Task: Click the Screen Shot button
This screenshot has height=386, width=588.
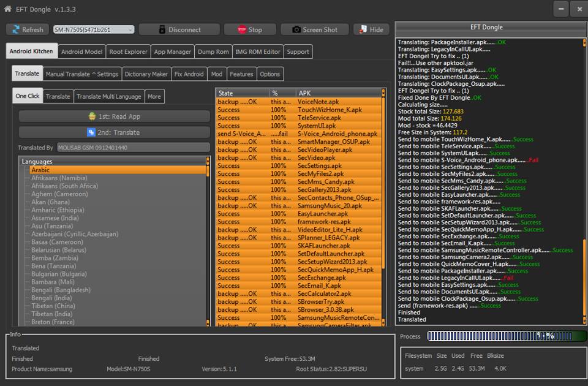Action: tap(315, 29)
